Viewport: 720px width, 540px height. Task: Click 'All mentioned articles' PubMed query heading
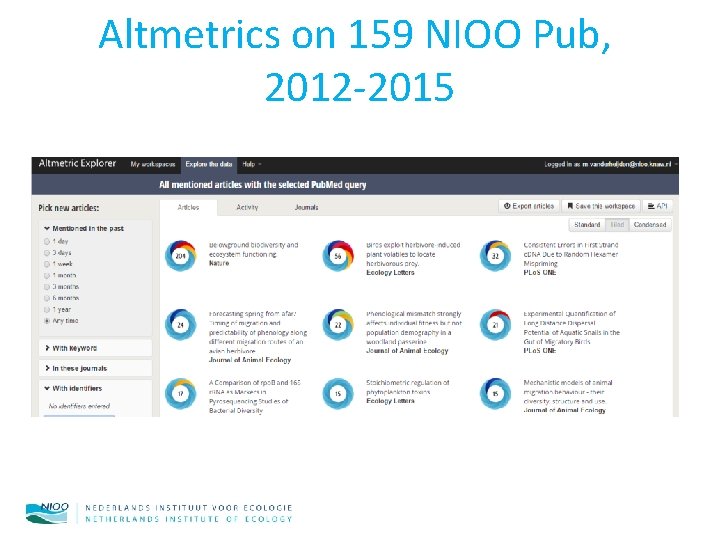point(263,185)
